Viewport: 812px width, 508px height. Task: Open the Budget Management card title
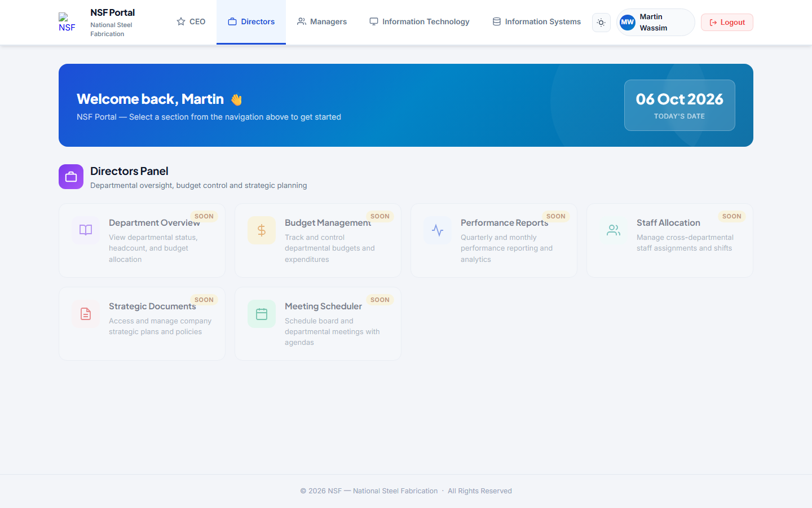tap(328, 223)
